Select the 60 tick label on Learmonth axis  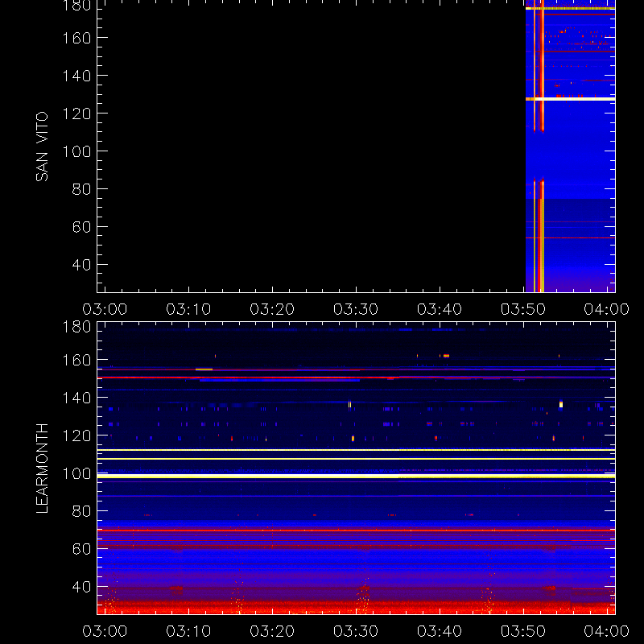81,549
